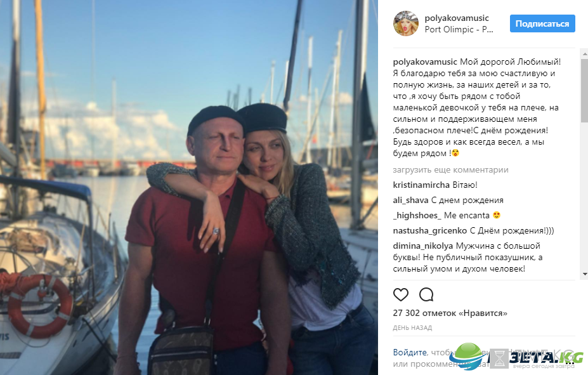Click the comments scrollbar up arrow
This screenshot has height=375, width=588.
coord(584,54)
